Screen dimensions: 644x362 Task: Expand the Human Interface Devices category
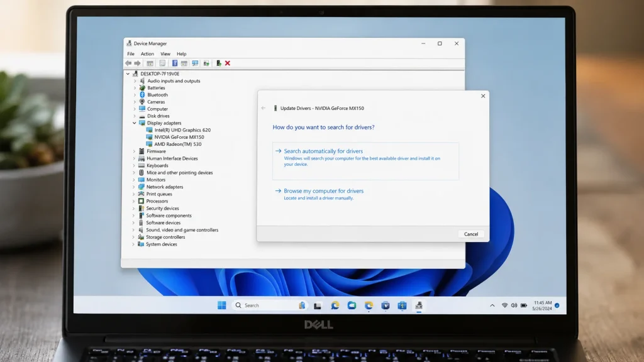134,158
